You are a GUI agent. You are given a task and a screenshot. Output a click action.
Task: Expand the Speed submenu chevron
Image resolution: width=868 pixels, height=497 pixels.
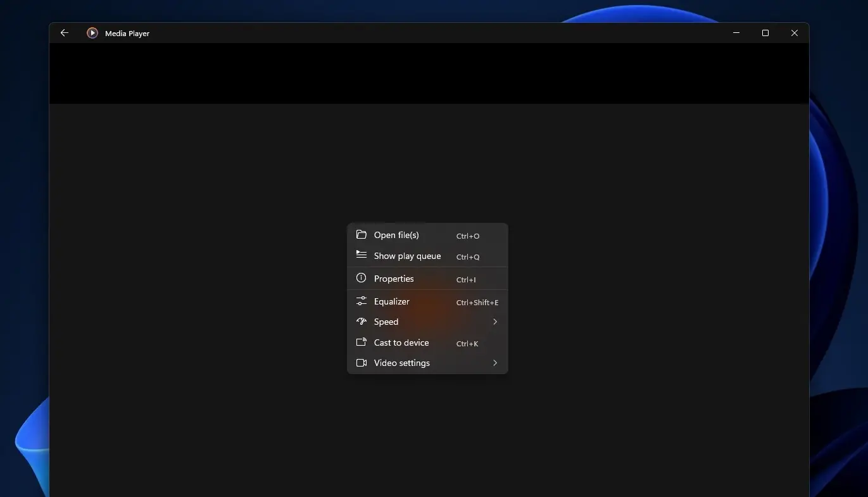[495, 322]
